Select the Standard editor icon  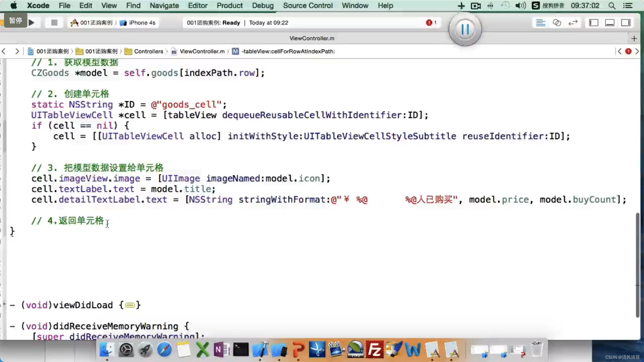pos(540,23)
